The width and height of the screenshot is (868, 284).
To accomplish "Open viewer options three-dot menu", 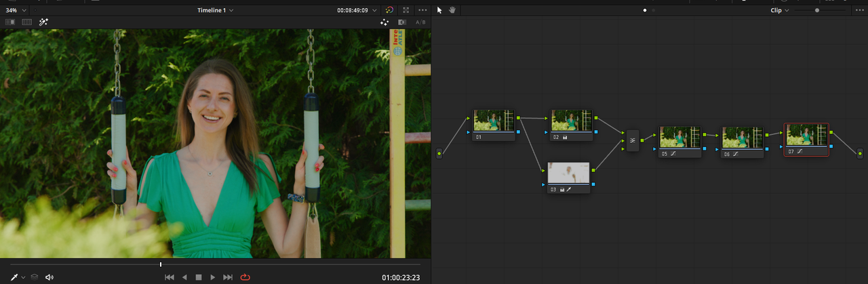I will click(x=423, y=10).
